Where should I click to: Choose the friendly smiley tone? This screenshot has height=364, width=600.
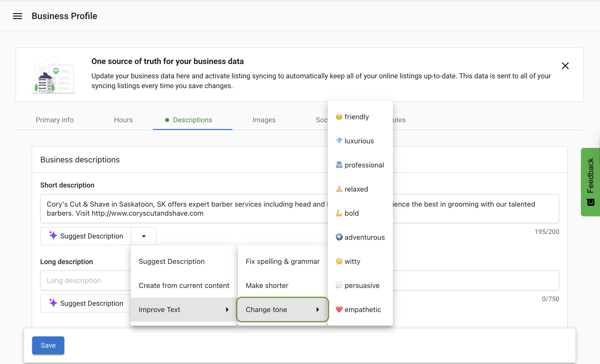point(356,117)
